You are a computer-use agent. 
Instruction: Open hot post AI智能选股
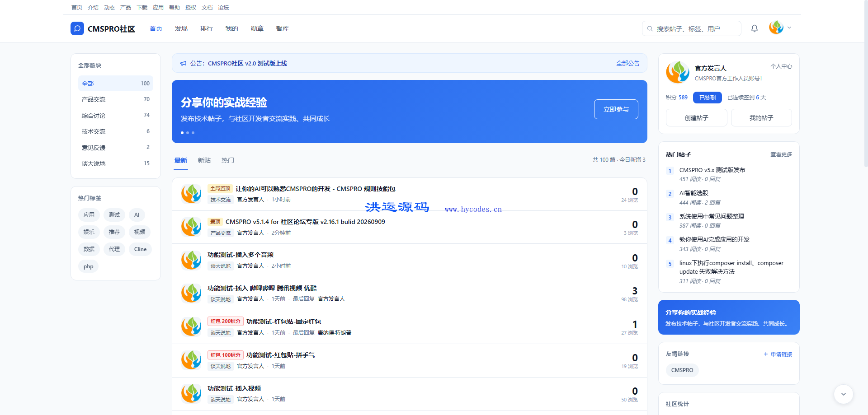click(694, 193)
